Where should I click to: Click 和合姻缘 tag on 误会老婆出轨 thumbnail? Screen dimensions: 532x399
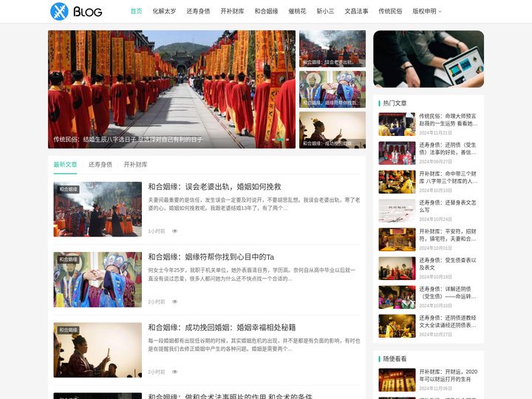(68, 189)
